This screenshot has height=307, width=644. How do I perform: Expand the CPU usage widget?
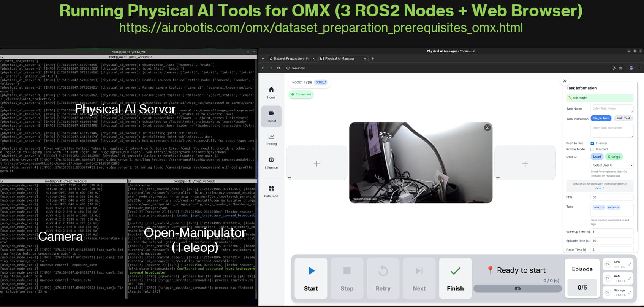click(x=629, y=264)
